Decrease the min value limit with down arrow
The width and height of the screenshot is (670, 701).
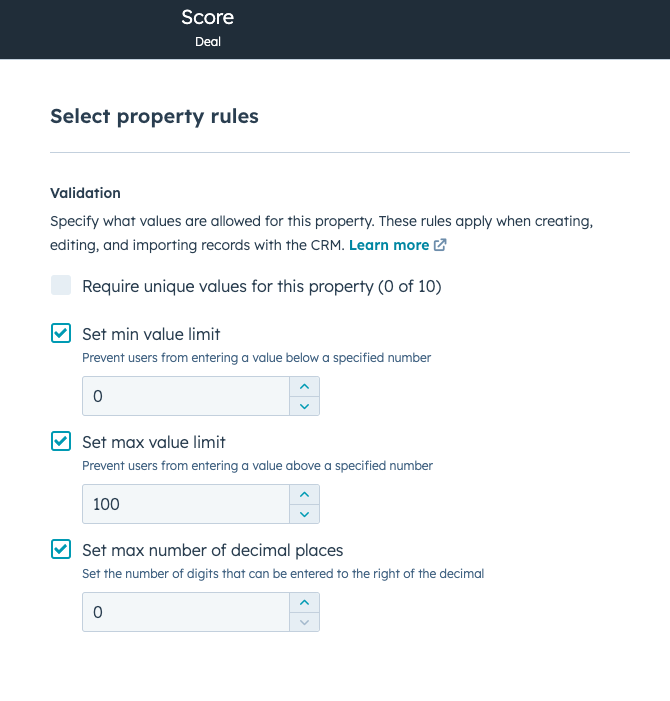pyautogui.click(x=304, y=406)
